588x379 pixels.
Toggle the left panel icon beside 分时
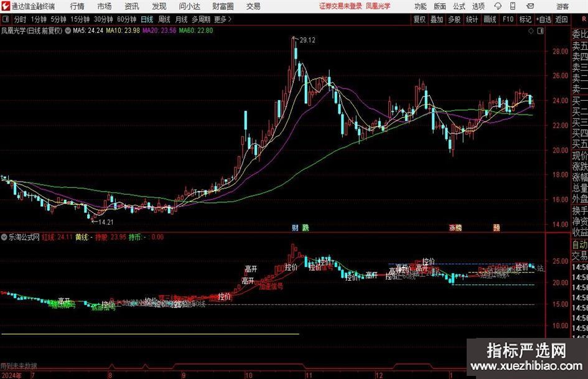coord(6,19)
